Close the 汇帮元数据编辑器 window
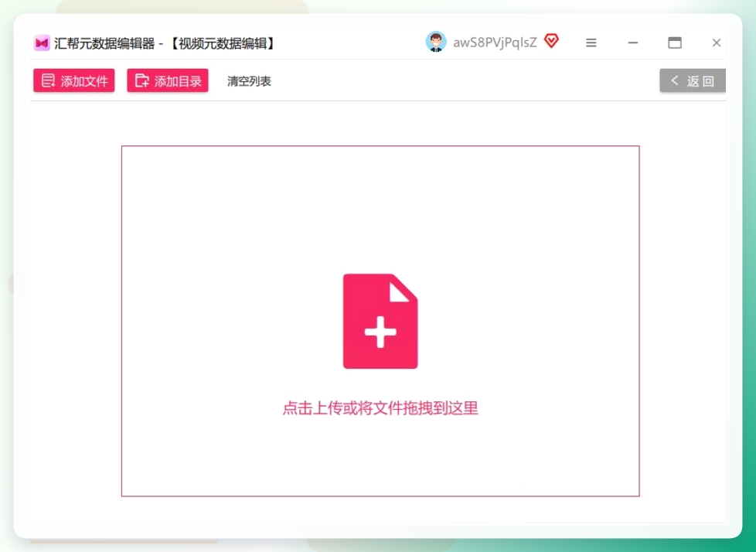Screen dimensions: 756x552 pos(717,43)
